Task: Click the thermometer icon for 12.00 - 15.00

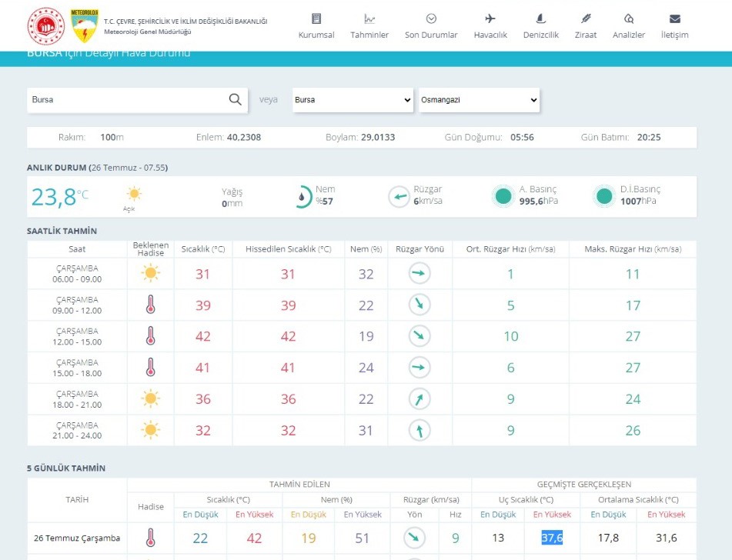Action: [x=150, y=336]
